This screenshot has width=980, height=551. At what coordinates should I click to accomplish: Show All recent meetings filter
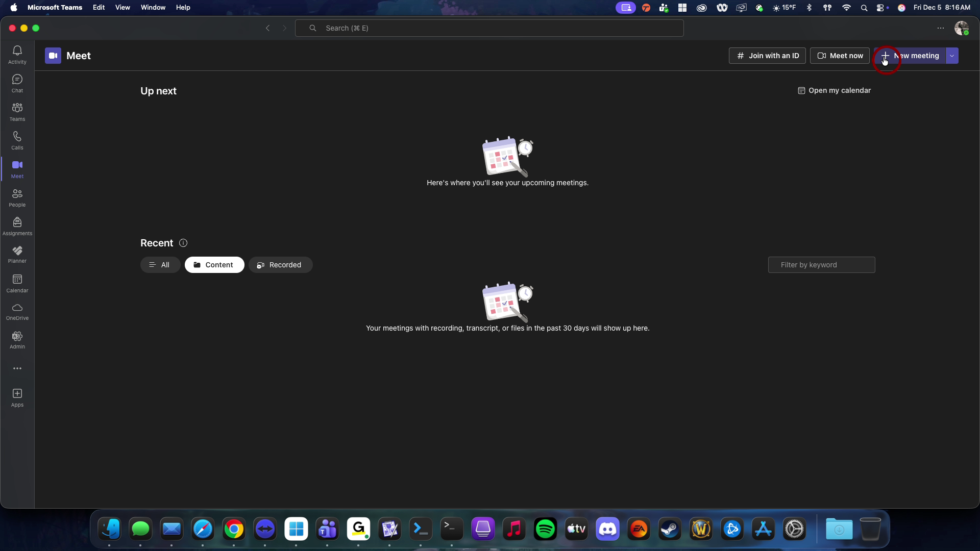click(x=160, y=265)
